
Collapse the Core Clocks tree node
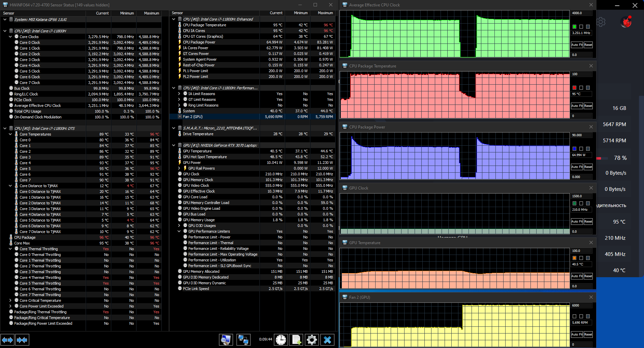10,37
